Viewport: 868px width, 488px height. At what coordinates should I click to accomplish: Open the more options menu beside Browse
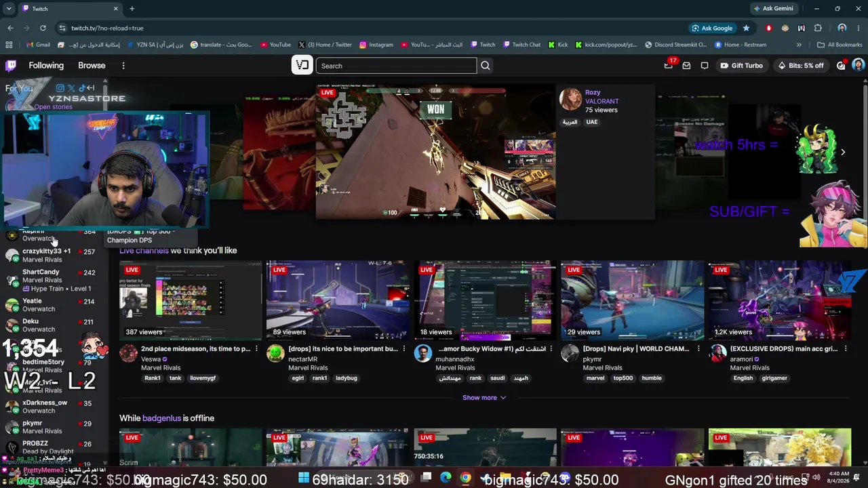(123, 66)
